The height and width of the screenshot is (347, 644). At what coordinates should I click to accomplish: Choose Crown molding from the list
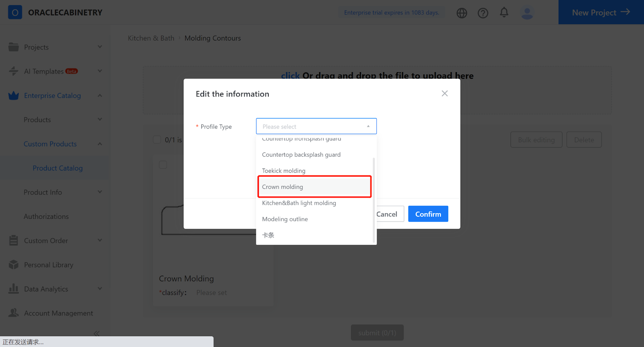click(x=314, y=187)
